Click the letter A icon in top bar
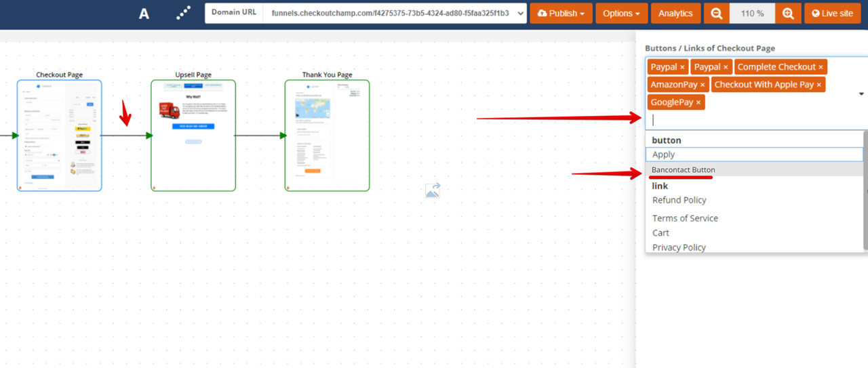The image size is (868, 368). point(144,14)
